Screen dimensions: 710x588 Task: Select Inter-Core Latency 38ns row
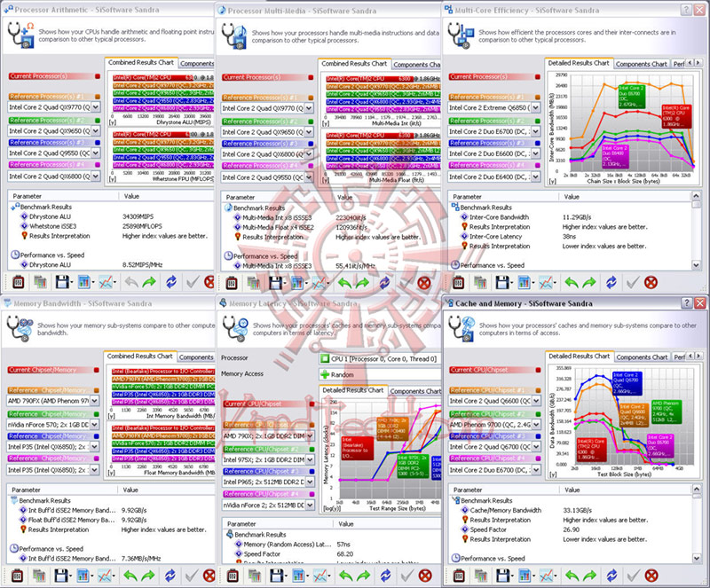[x=570, y=237]
